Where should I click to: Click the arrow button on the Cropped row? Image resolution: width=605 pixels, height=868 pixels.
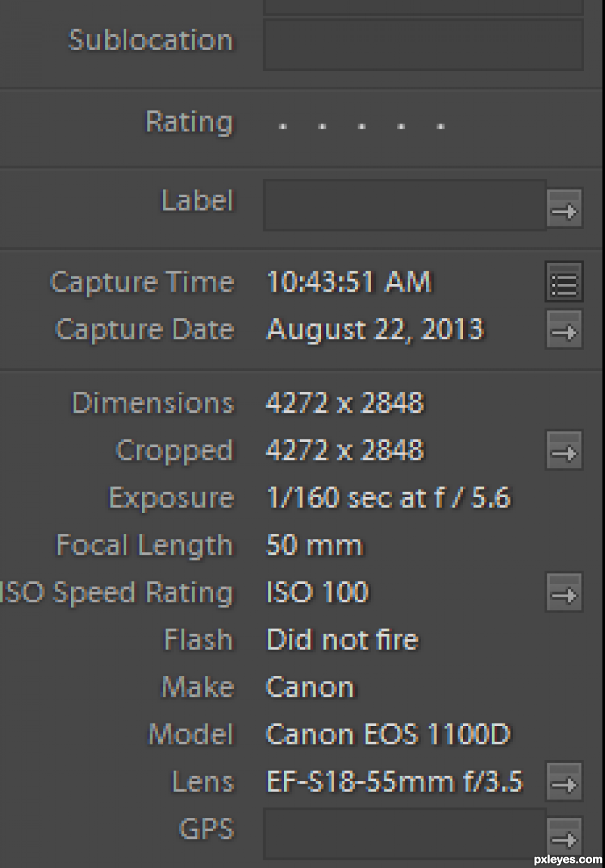coord(564,451)
